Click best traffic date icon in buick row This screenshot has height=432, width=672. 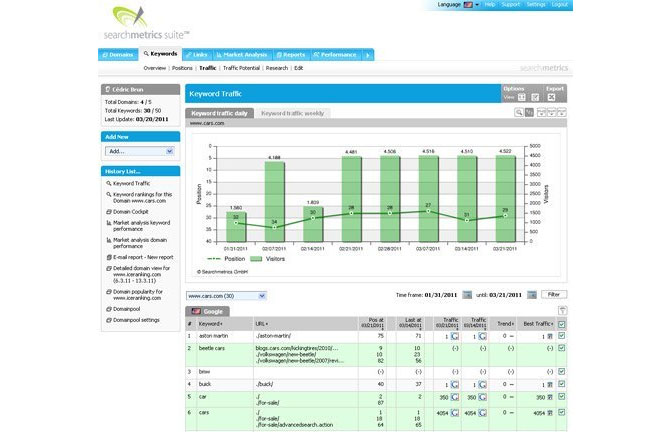coord(550,384)
